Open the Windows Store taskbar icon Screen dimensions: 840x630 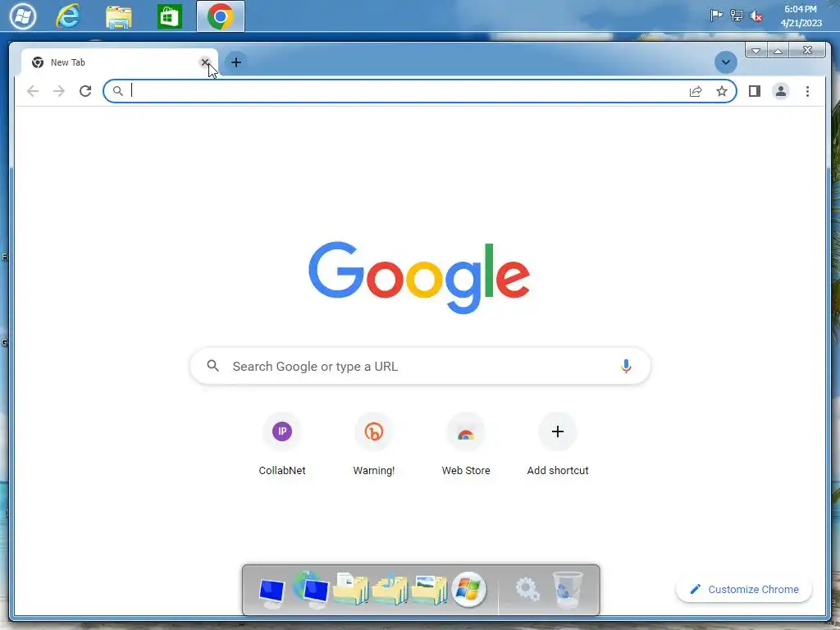(x=169, y=16)
